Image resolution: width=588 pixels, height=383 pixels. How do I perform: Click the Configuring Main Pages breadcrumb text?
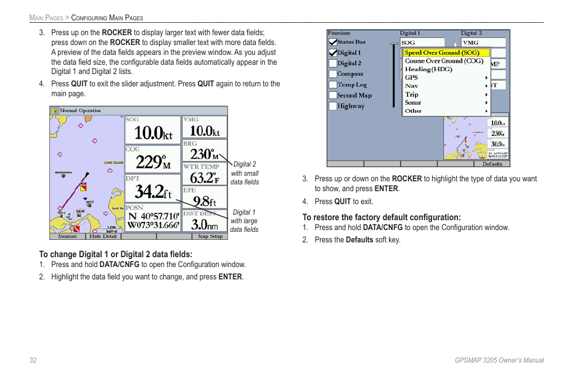(107, 18)
